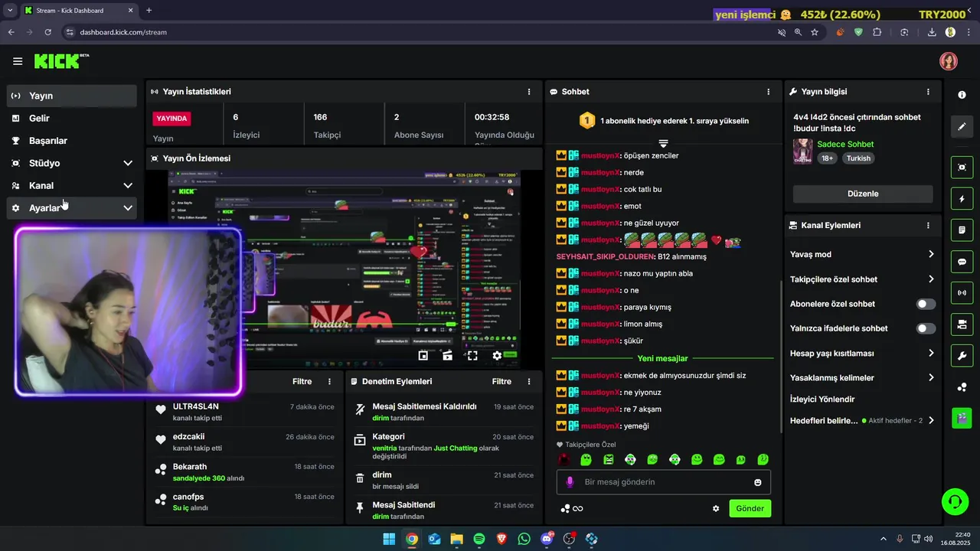The height and width of the screenshot is (551, 980).
Task: Open Yasaklanmış kelimeler list
Action: (863, 378)
